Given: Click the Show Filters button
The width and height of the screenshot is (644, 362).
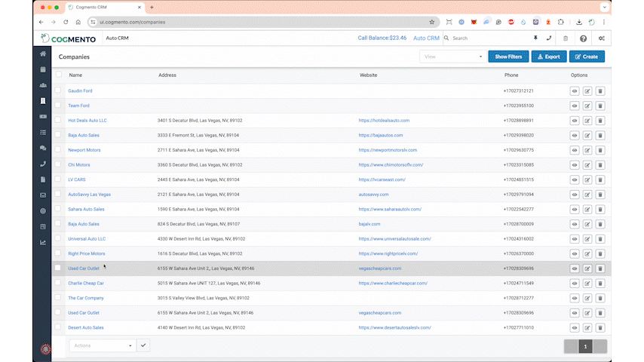Looking at the screenshot, I should 508,57.
